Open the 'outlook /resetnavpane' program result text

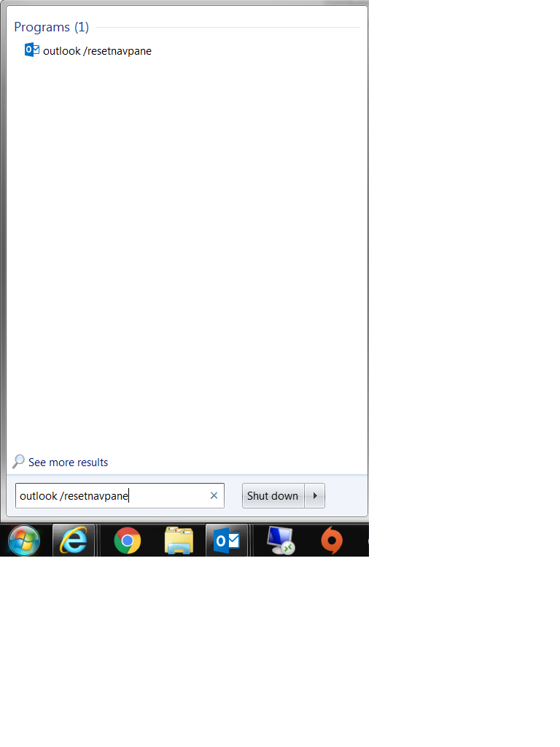[97, 51]
